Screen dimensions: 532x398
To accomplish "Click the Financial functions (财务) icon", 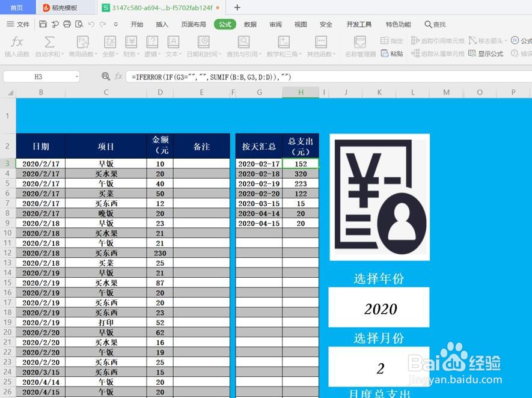I will pyautogui.click(x=130, y=48).
